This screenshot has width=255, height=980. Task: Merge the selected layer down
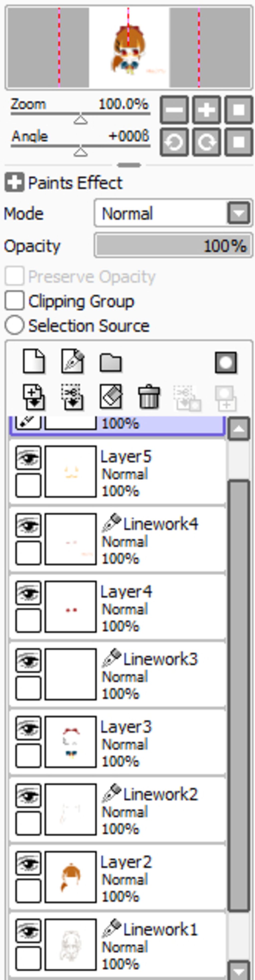pyautogui.click(x=73, y=397)
